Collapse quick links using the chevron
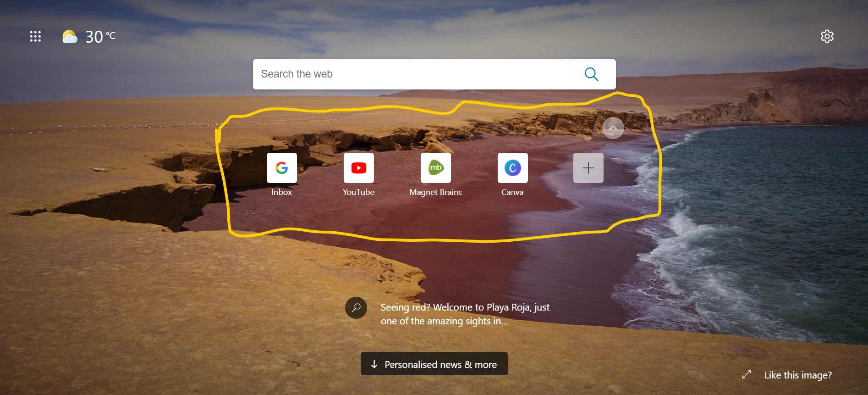The width and height of the screenshot is (868, 395). (613, 128)
